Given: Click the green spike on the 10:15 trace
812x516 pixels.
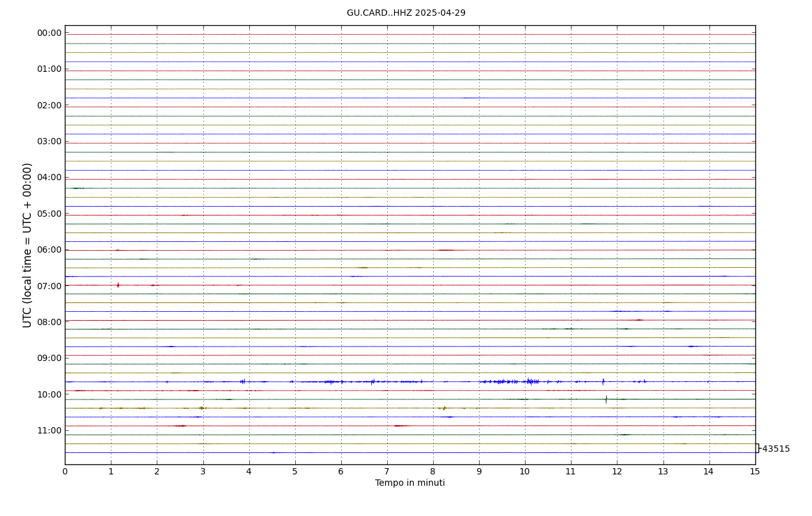Looking at the screenshot, I should point(606,399).
